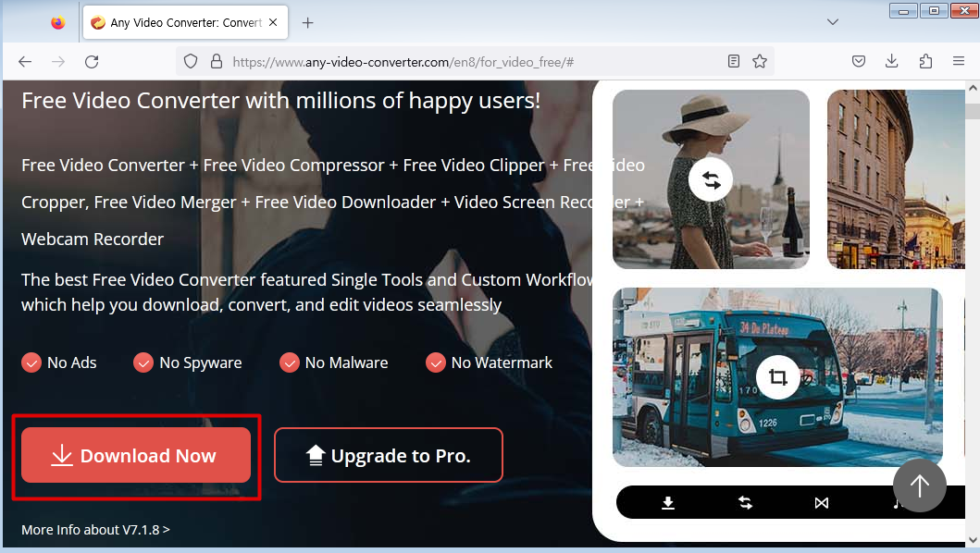Click the No Spyware check icon
The height and width of the screenshot is (553, 980).
[143, 363]
